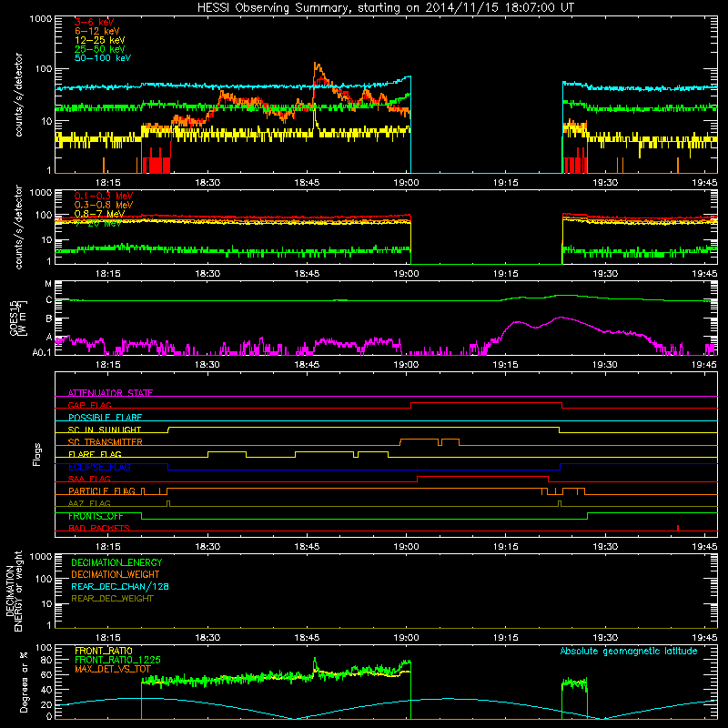Click the MAX_DET_VS_TOT legend entry
The image size is (728, 728).
112,669
